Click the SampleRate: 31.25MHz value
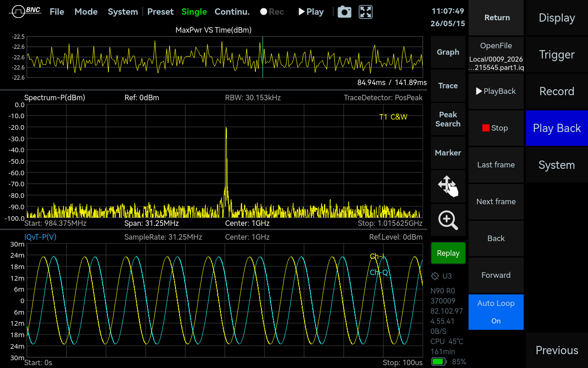Screen dimensions: 588x368 (163, 237)
